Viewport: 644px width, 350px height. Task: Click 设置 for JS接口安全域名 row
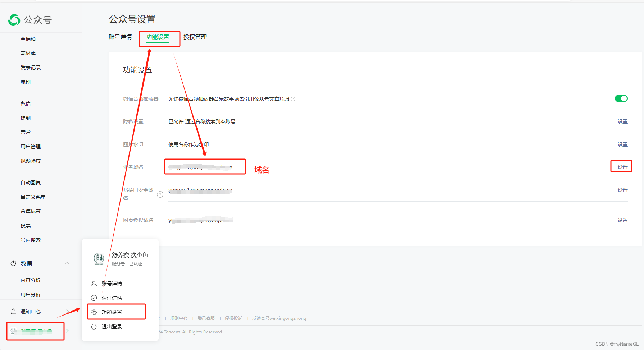click(623, 190)
